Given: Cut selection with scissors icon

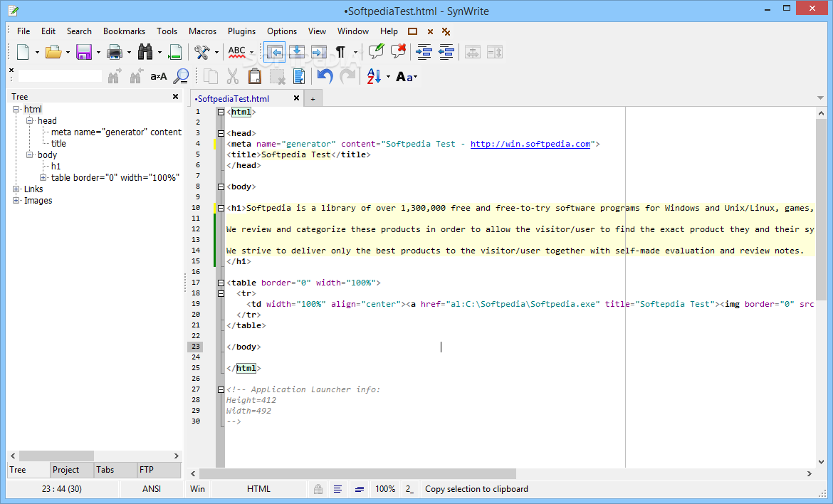Looking at the screenshot, I should 233,77.
